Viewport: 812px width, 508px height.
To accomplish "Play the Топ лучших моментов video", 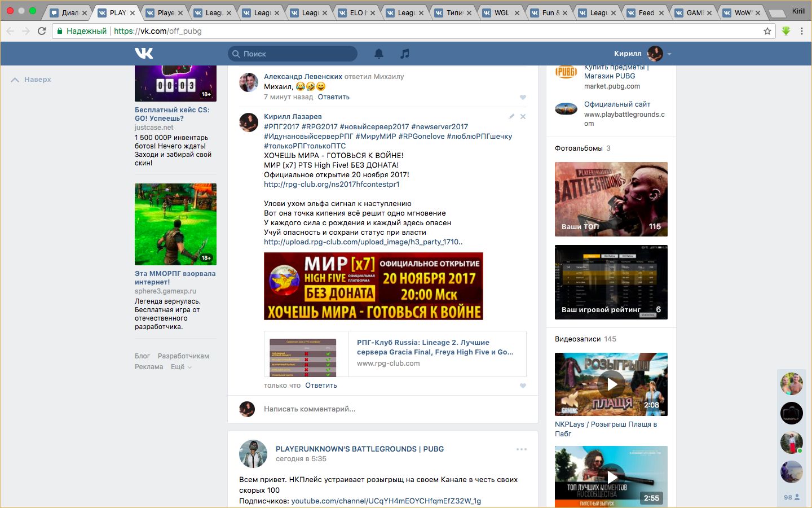I will pyautogui.click(x=611, y=477).
